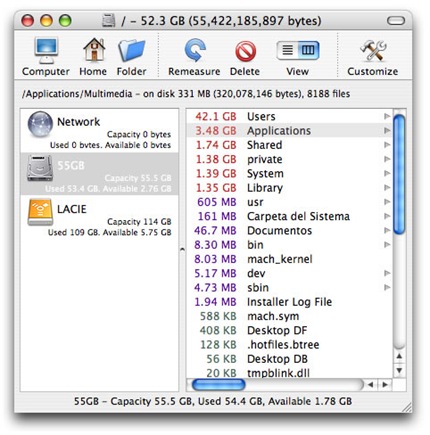Expand the usr folder arrow
Image resolution: width=430 pixels, height=435 pixels.
pos(387,202)
